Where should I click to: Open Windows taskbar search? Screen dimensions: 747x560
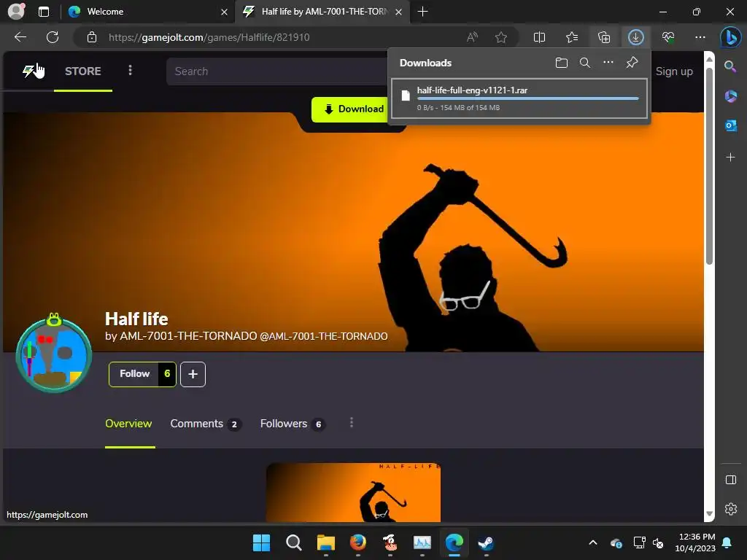[293, 542]
